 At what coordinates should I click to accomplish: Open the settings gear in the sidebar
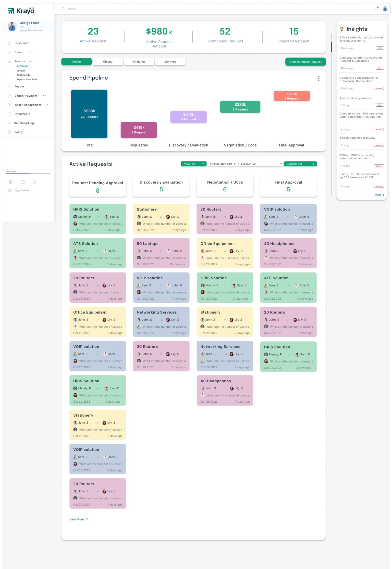pyautogui.click(x=11, y=182)
